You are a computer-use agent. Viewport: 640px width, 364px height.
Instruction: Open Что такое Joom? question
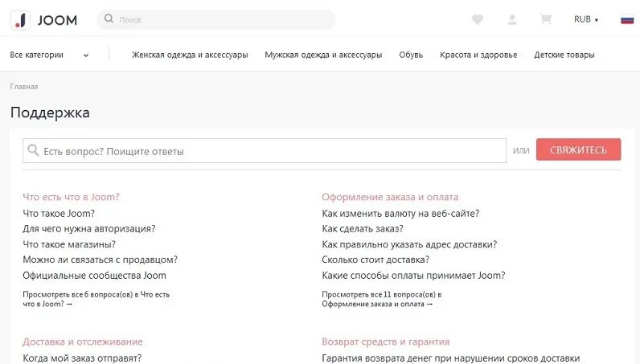click(59, 214)
